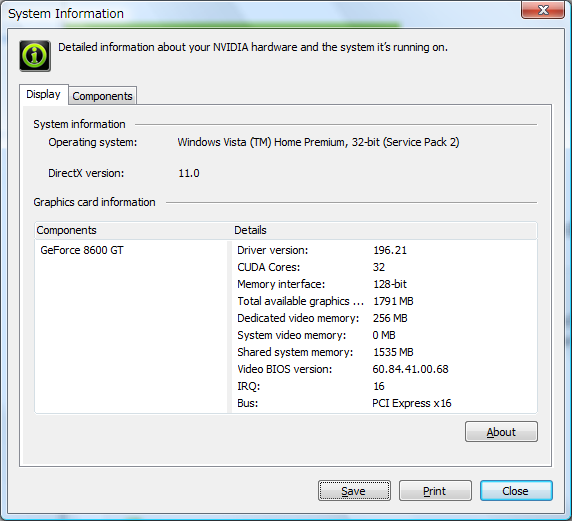Print the system information
572x521 pixels.
pyautogui.click(x=435, y=491)
